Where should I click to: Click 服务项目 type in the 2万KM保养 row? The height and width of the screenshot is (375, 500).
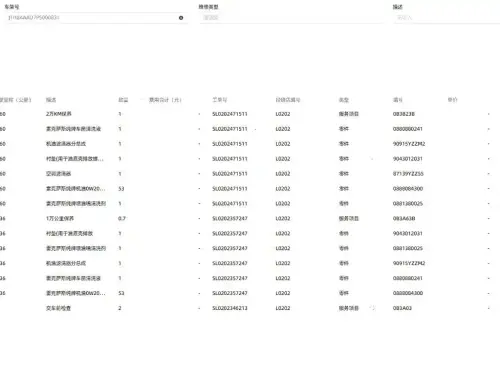point(349,114)
